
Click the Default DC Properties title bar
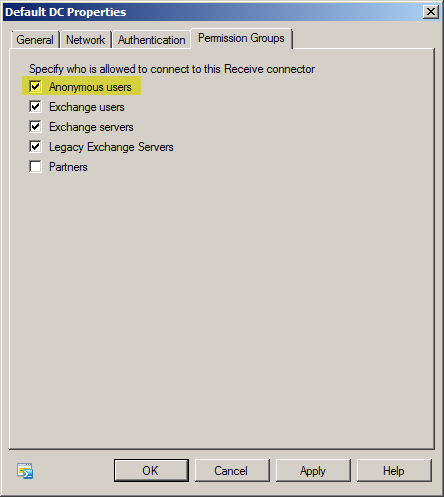(x=213, y=12)
